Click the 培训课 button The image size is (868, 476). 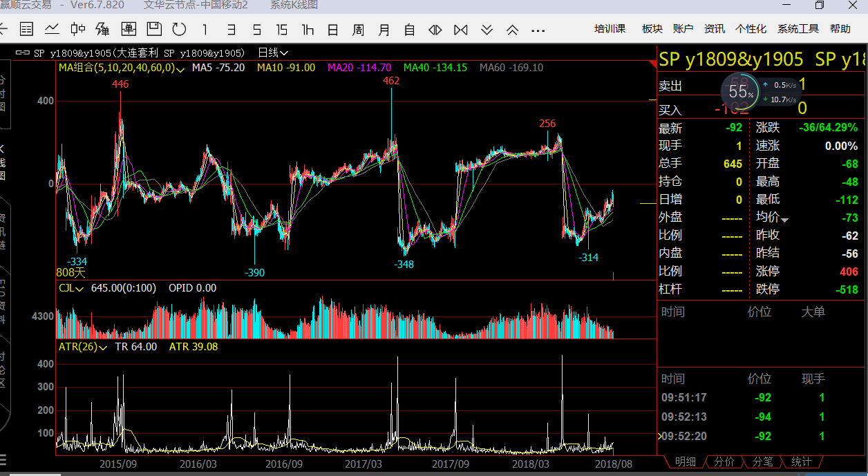[x=610, y=29]
